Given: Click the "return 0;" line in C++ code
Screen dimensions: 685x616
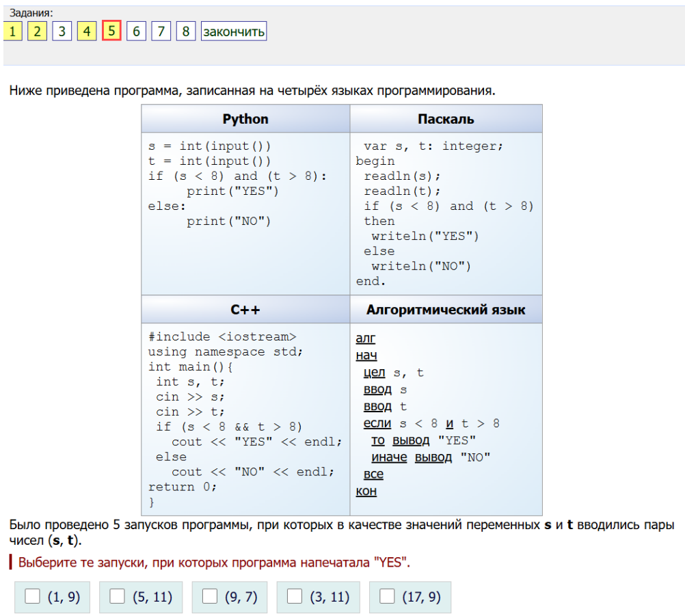Looking at the screenshot, I should coord(183,487).
